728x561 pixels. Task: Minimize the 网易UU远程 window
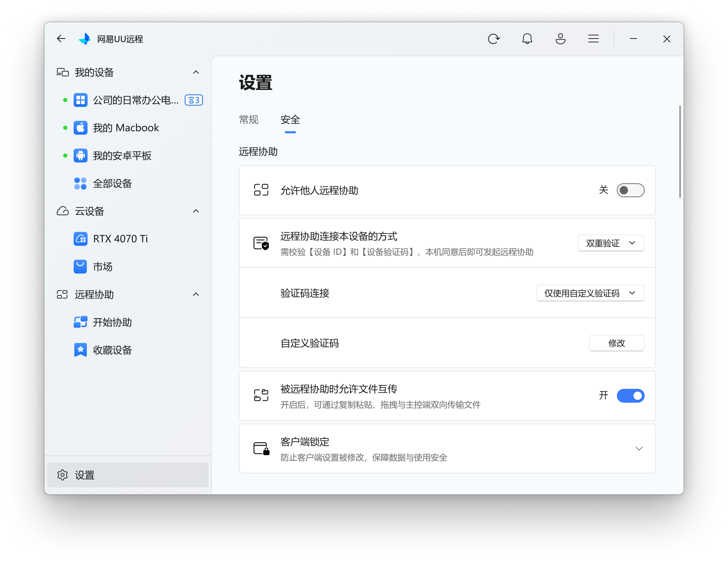633,39
